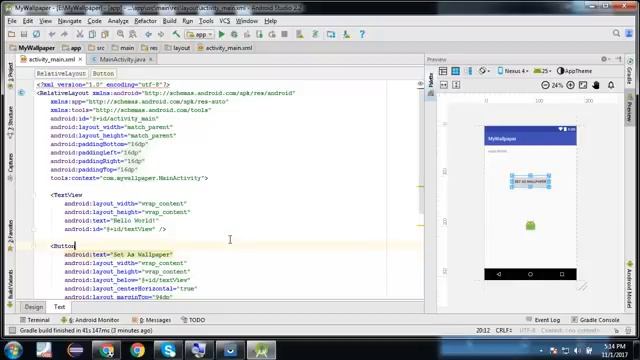Click the Cut scissors icon

[80, 34]
